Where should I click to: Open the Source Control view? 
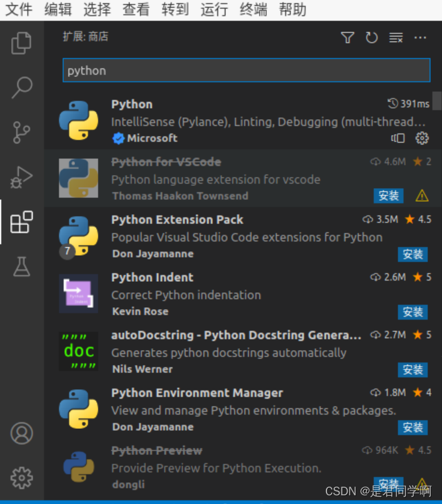tap(22, 132)
